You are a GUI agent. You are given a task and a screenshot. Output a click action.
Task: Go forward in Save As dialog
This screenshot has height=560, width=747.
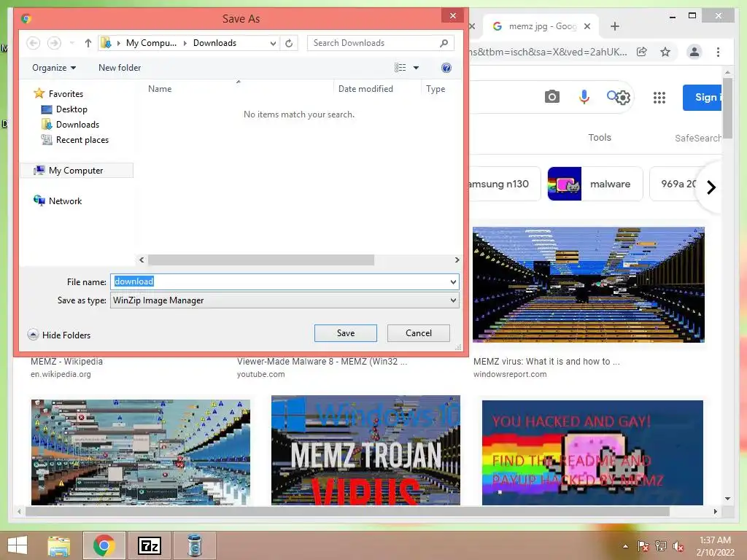[54, 43]
